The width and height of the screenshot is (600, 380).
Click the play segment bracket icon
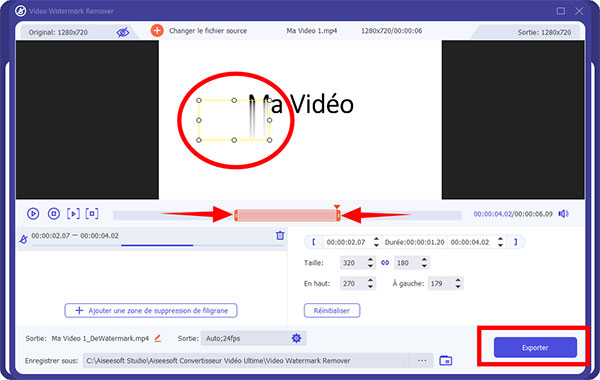[x=73, y=214]
